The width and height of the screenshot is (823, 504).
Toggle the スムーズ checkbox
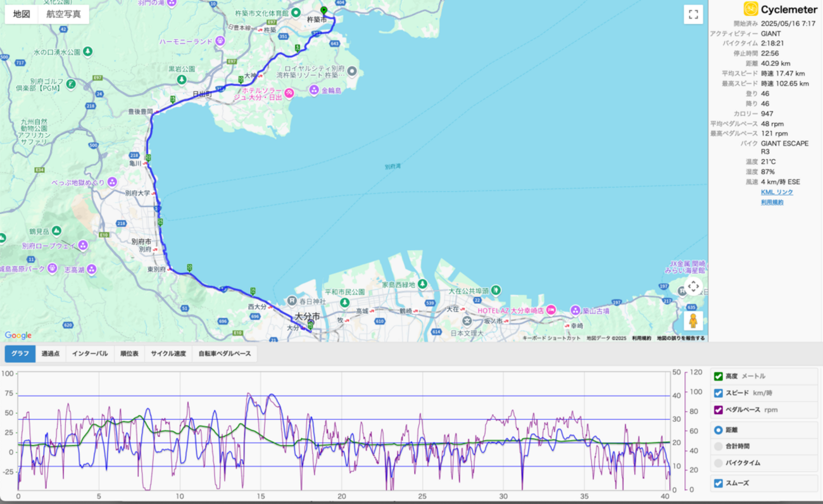(x=719, y=483)
